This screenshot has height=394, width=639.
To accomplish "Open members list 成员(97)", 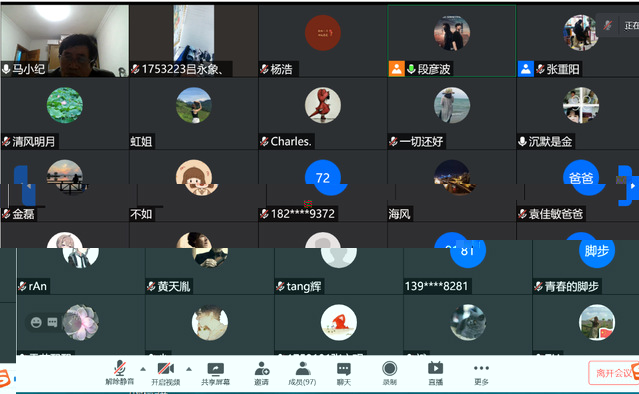I will click(x=302, y=373).
